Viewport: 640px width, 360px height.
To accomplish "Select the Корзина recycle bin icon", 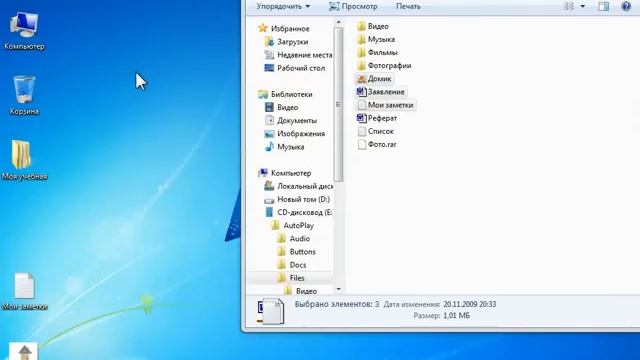I will 24,95.
